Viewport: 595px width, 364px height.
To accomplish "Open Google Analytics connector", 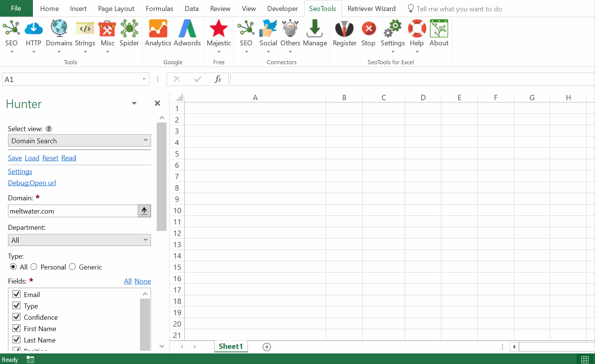I will pos(158,29).
